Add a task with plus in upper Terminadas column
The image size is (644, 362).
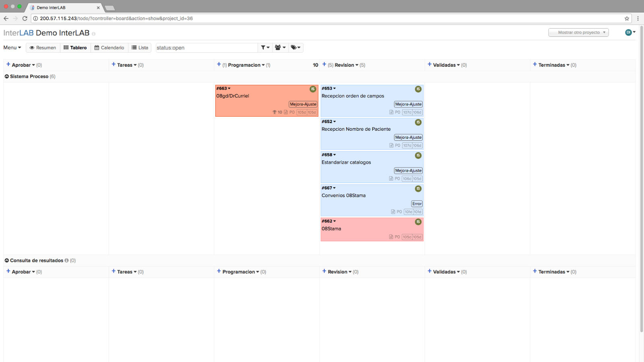coord(535,64)
